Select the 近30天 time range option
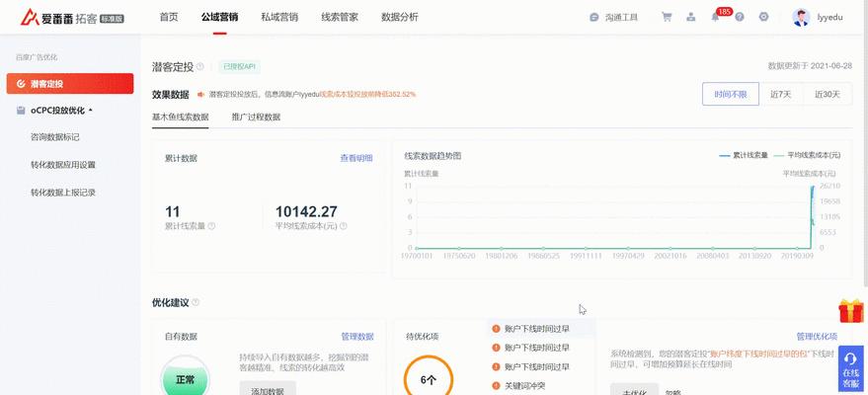Image resolution: width=868 pixels, height=395 pixels. [x=828, y=94]
